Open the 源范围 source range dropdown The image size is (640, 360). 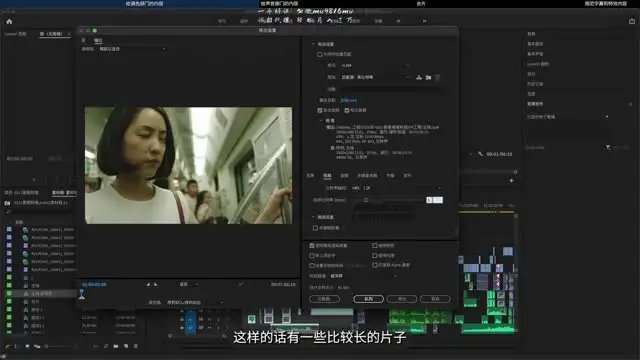click(x=195, y=302)
